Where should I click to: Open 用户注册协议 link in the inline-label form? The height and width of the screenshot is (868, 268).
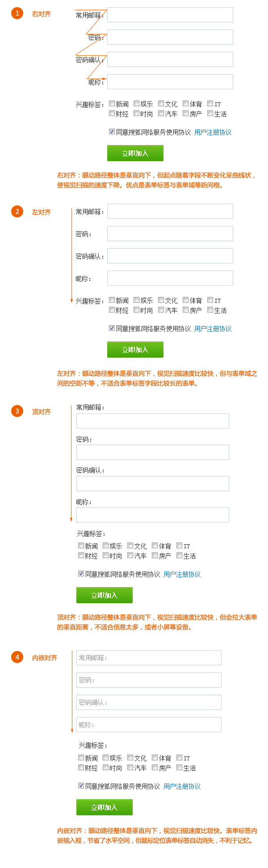click(182, 786)
